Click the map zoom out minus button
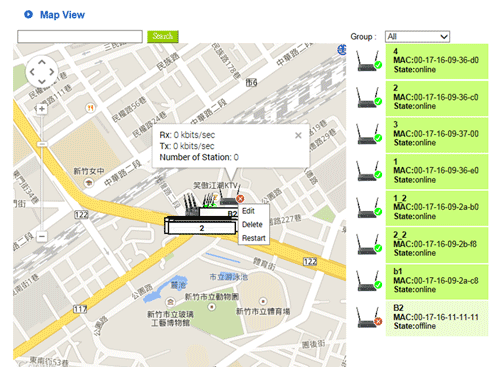This screenshot has height=367, width=500. click(42, 236)
